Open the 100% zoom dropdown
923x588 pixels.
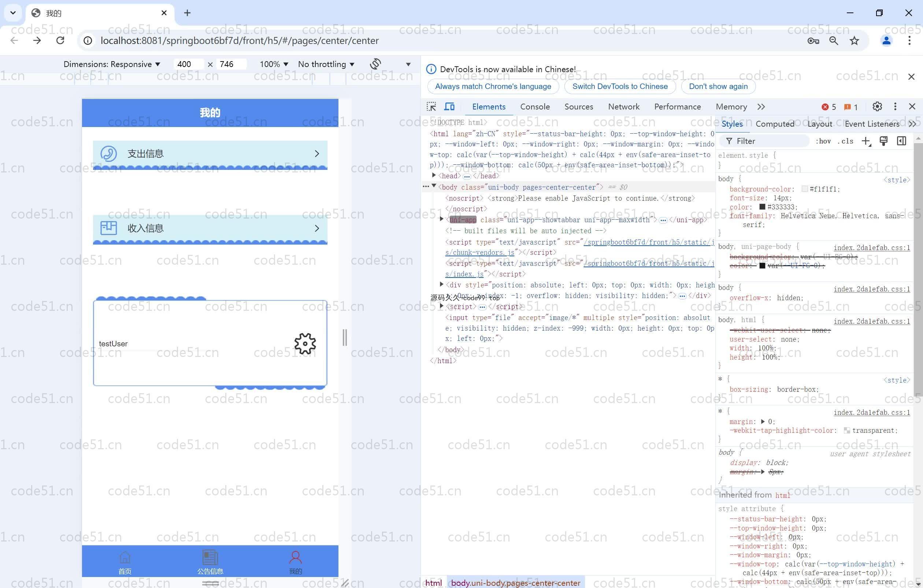[x=274, y=64]
